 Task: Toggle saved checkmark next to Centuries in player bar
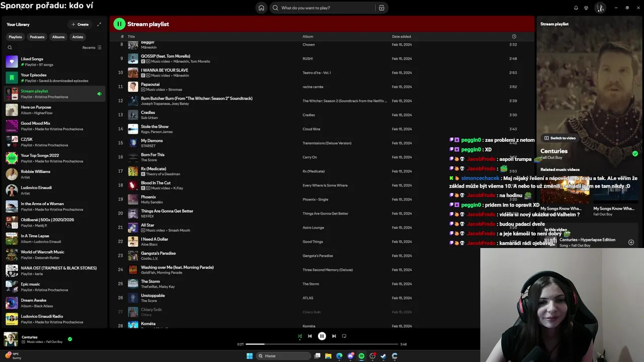tap(70, 339)
